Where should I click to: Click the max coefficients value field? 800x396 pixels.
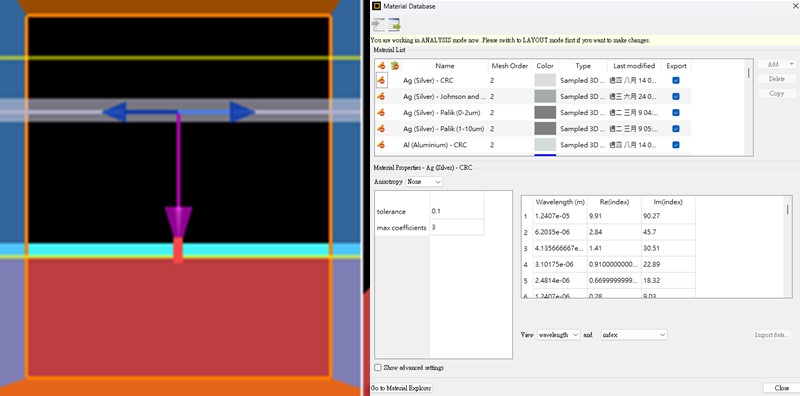[x=457, y=228]
